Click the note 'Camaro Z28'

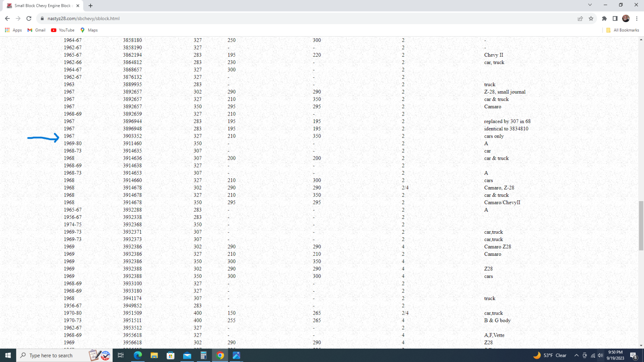coord(497,247)
